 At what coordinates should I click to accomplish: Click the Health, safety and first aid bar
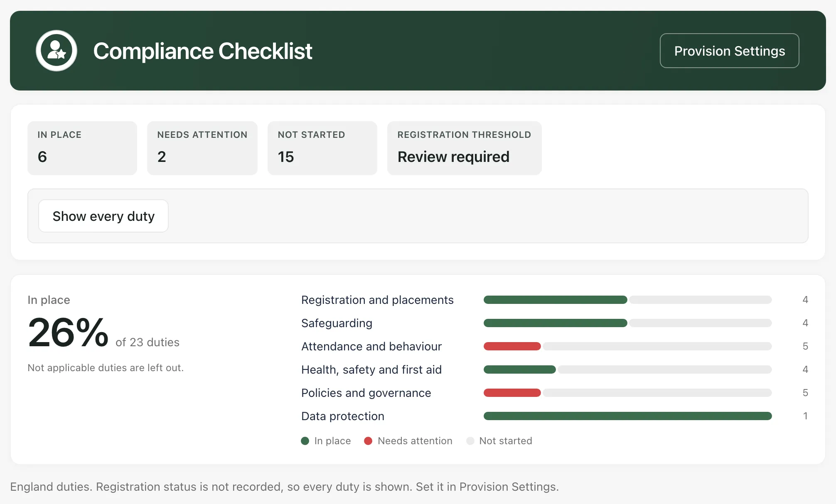[x=627, y=369]
